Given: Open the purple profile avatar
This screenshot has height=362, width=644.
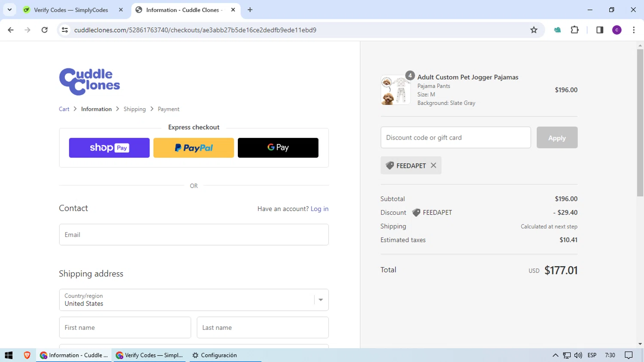Looking at the screenshot, I should (x=617, y=30).
